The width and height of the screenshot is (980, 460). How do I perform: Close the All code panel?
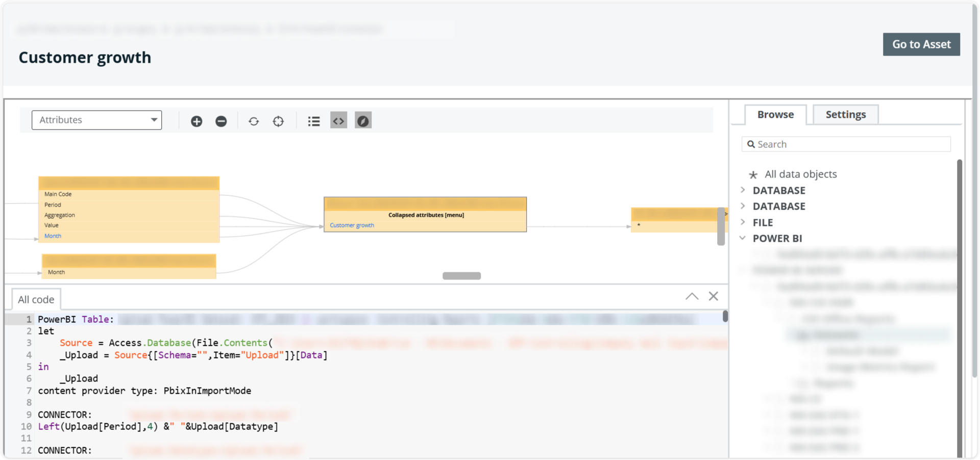(714, 296)
